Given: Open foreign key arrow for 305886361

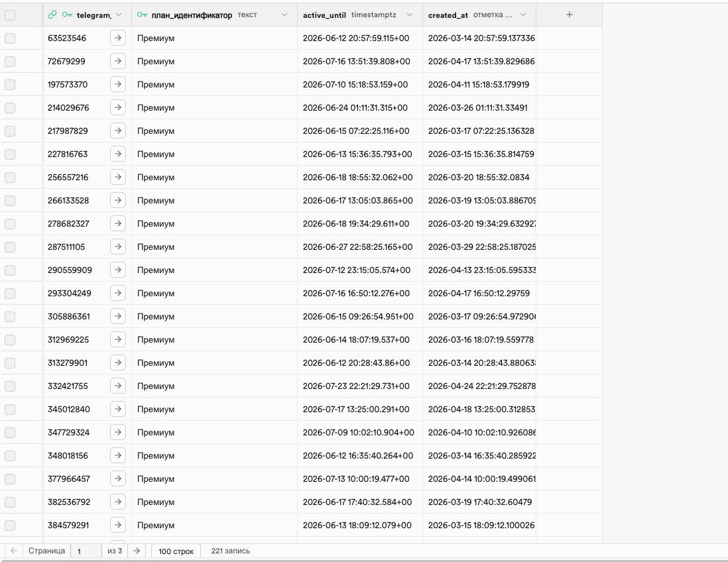Looking at the screenshot, I should pos(118,316).
